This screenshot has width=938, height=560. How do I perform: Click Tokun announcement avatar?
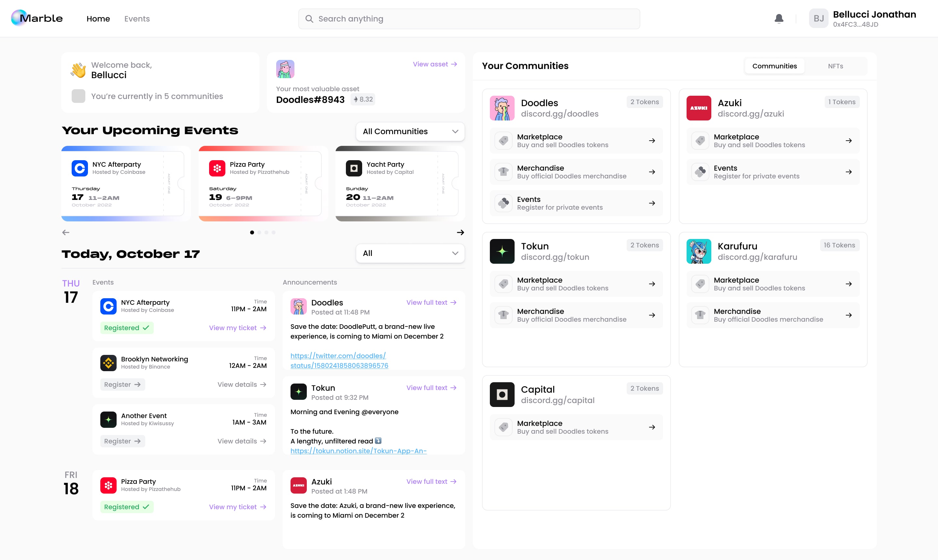299,392
